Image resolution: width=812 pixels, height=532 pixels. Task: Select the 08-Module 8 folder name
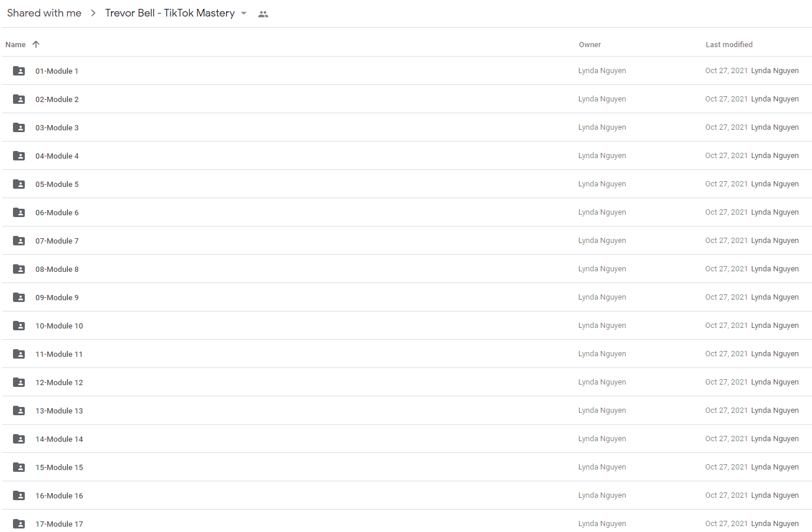(x=57, y=270)
